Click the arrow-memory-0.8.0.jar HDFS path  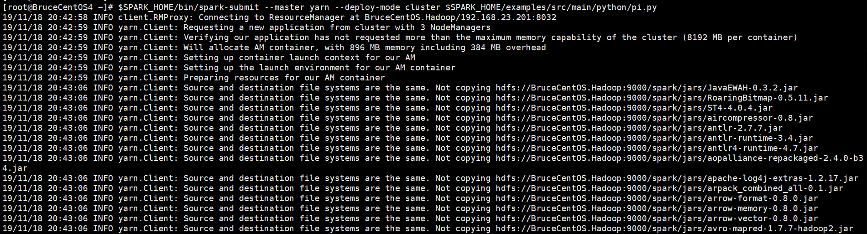656,208
